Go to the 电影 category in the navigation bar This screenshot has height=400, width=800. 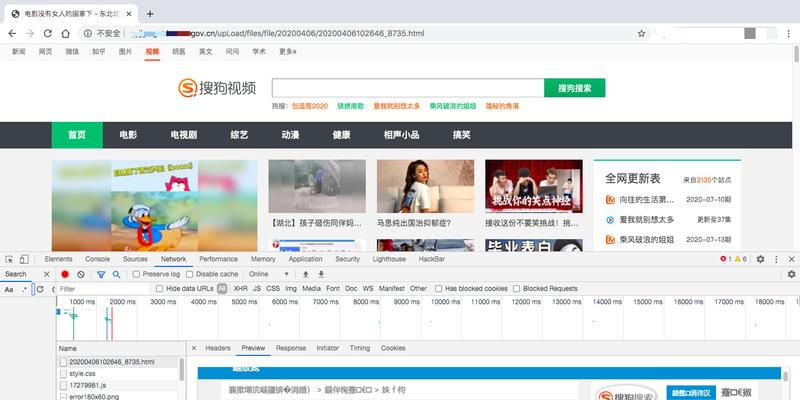coord(128,135)
